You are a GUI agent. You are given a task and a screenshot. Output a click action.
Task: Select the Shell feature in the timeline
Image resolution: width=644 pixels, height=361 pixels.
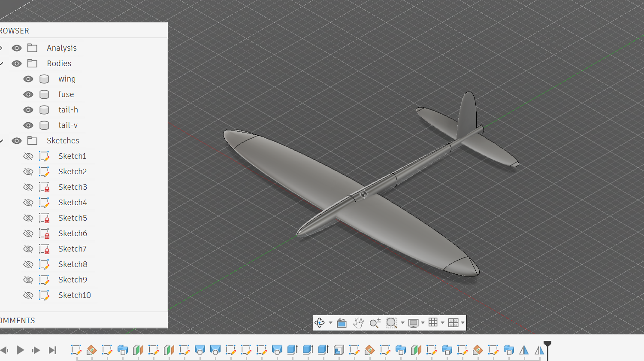point(339,350)
